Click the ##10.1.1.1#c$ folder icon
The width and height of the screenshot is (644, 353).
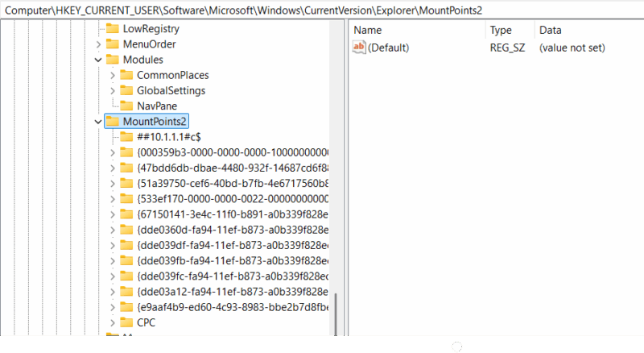(126, 136)
